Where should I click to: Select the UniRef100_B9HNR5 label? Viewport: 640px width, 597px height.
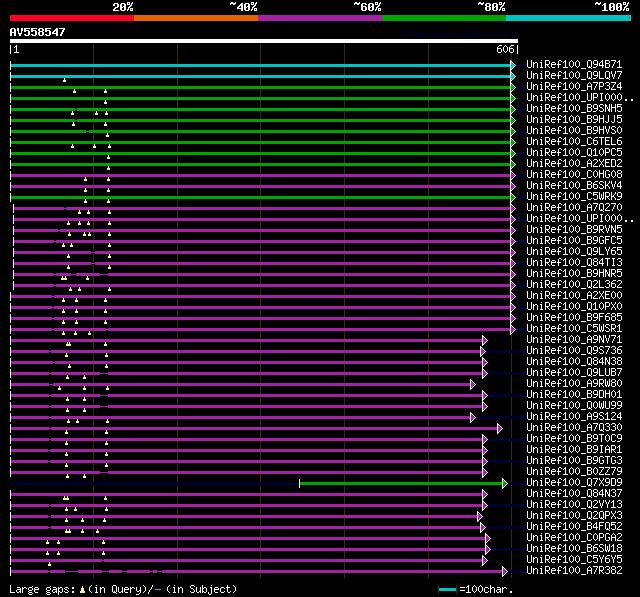point(574,274)
